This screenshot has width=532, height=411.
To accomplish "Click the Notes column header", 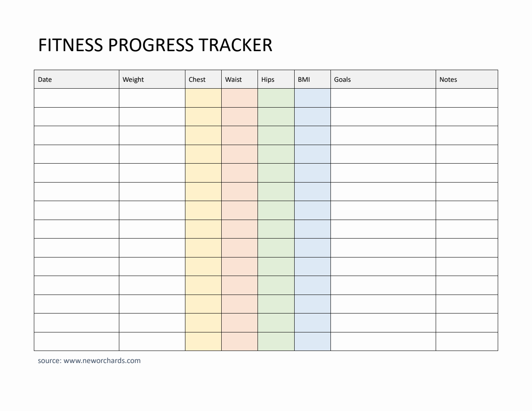I will pos(467,79).
